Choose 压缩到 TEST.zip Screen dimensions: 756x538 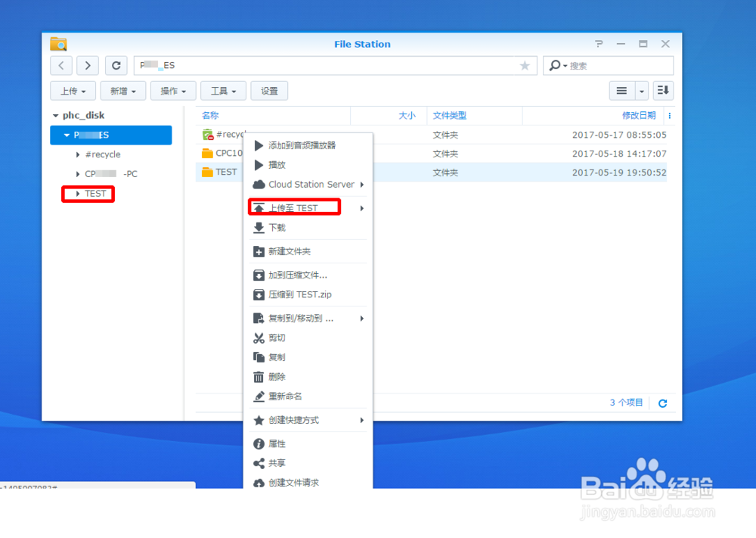(308, 294)
